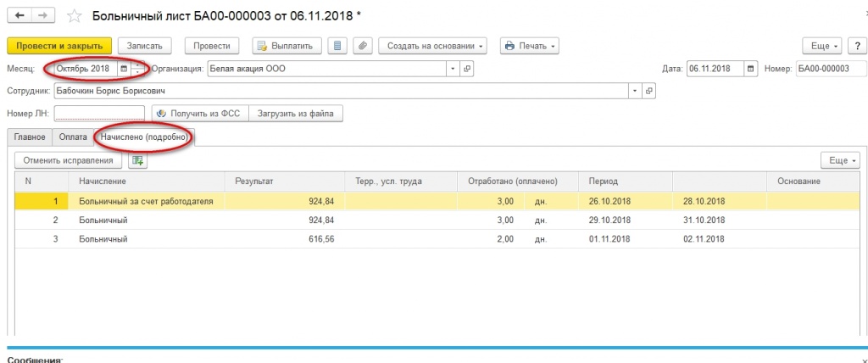
Task: Open the document postings report icon
Action: coord(337,46)
